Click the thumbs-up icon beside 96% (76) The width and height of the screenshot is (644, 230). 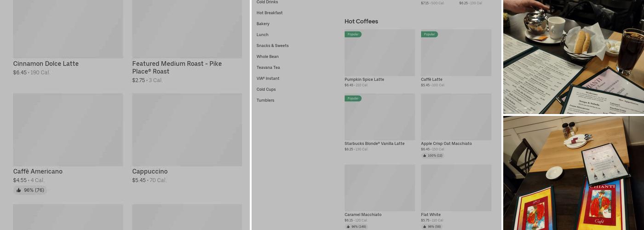tap(19, 190)
